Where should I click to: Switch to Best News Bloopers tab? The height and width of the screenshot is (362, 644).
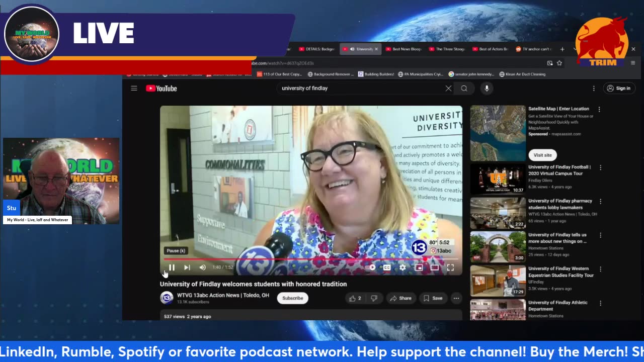[404, 49]
